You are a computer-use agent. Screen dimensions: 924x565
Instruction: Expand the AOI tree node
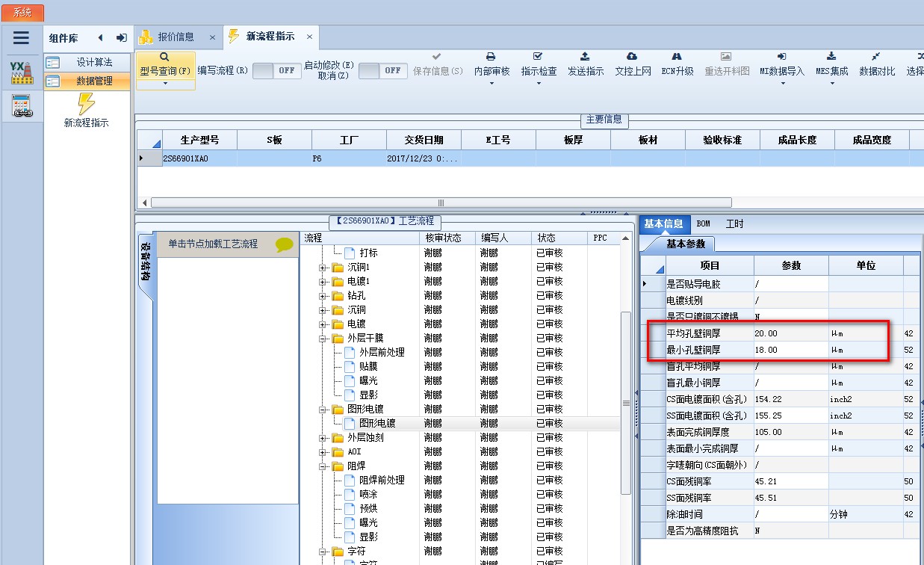323,452
